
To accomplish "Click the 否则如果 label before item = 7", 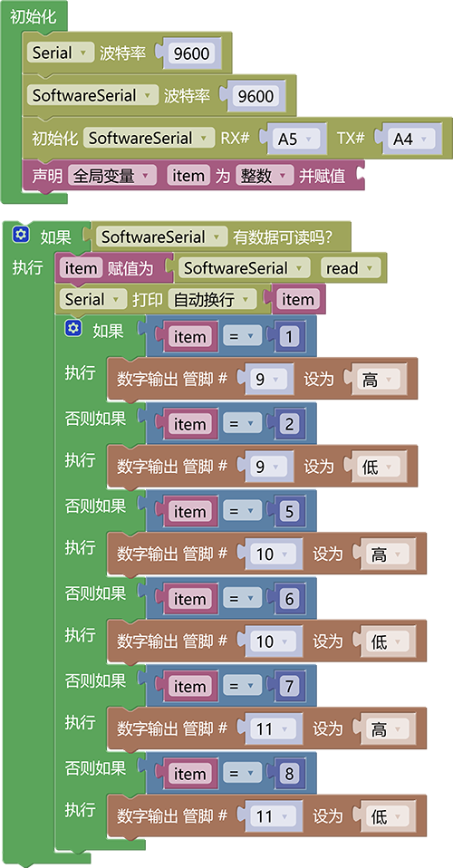I will (x=95, y=680).
